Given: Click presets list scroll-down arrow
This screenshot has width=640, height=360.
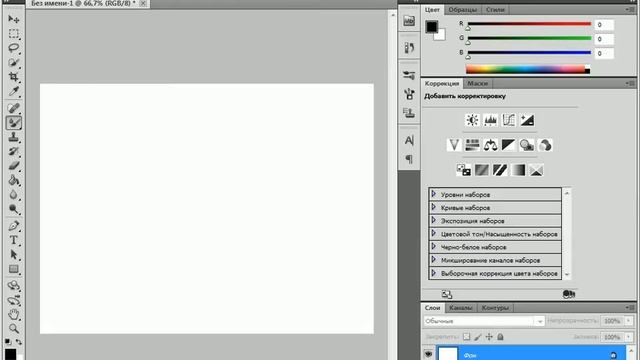Looking at the screenshot, I should 567,275.
